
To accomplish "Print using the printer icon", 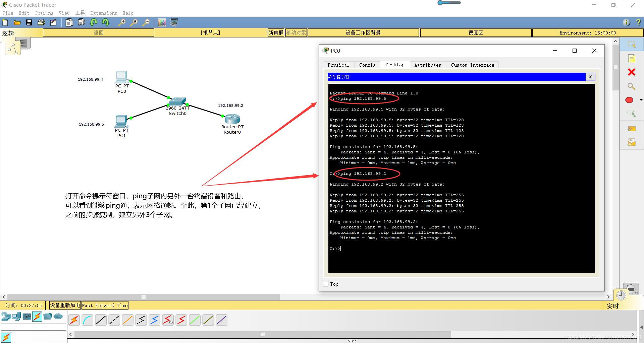I will coord(41,22).
